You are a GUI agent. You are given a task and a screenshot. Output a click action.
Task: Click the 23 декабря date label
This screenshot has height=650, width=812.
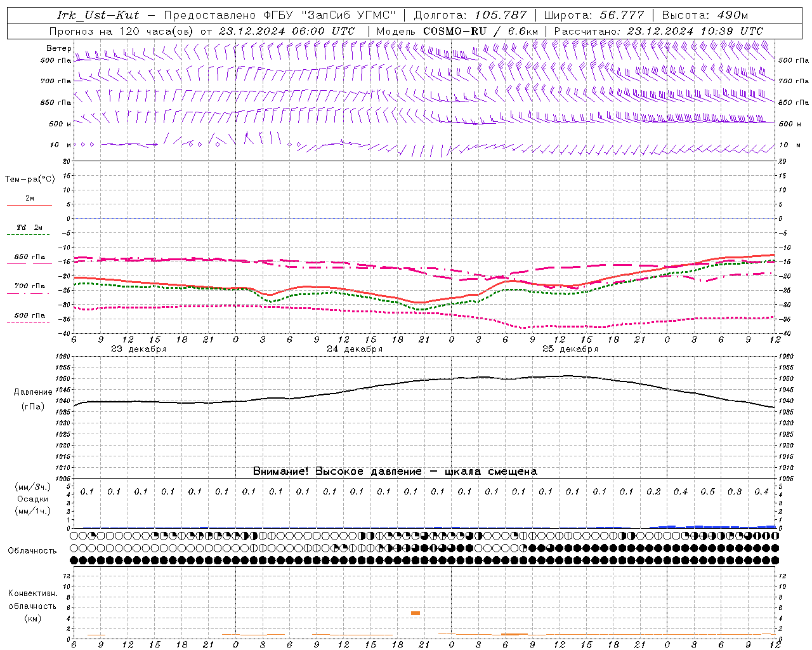coord(138,349)
